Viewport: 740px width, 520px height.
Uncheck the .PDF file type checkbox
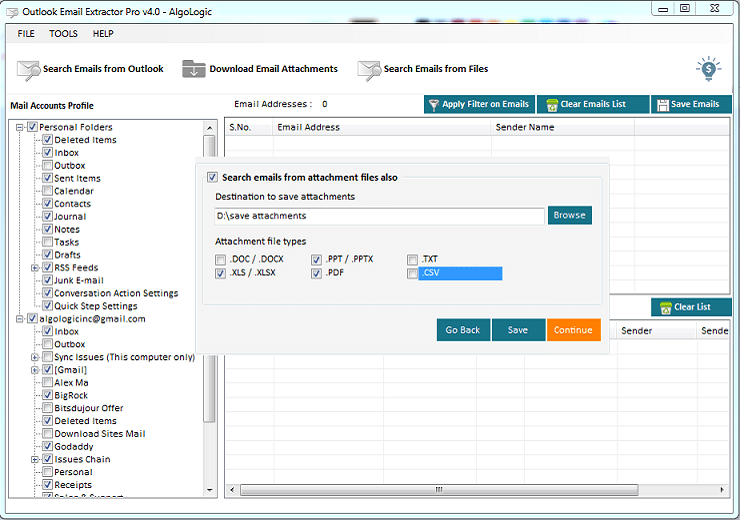(x=317, y=273)
